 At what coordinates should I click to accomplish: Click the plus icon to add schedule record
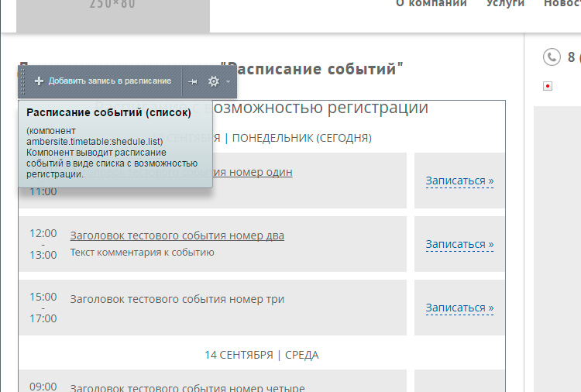pyautogui.click(x=39, y=81)
